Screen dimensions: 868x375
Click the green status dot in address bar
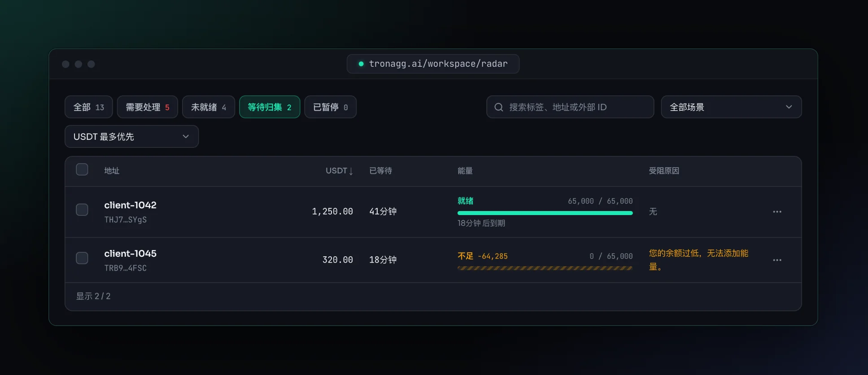click(x=361, y=64)
